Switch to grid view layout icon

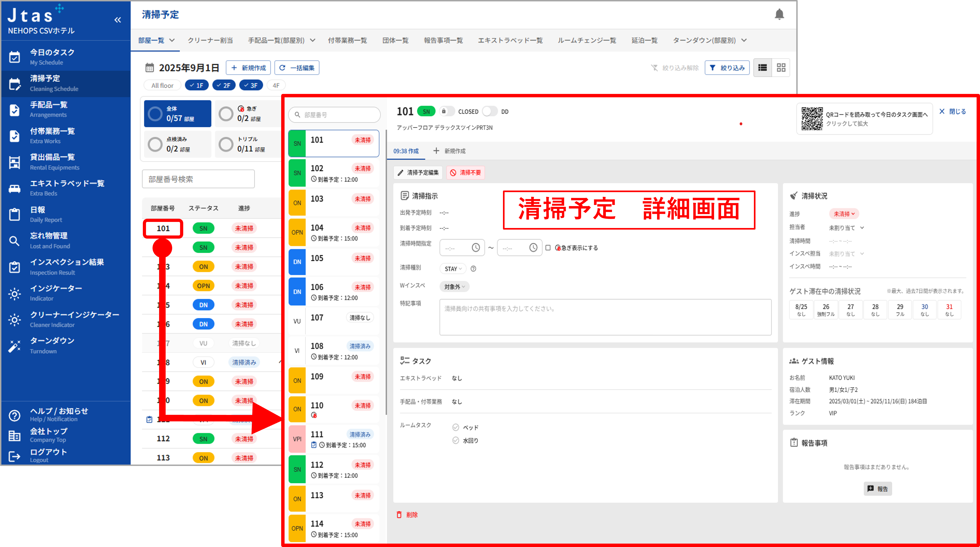click(x=781, y=68)
